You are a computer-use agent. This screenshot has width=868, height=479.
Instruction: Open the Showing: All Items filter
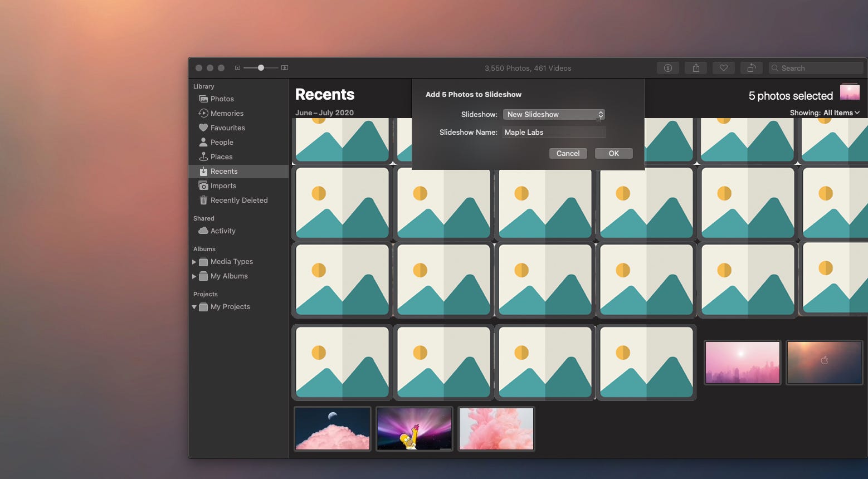tap(825, 113)
